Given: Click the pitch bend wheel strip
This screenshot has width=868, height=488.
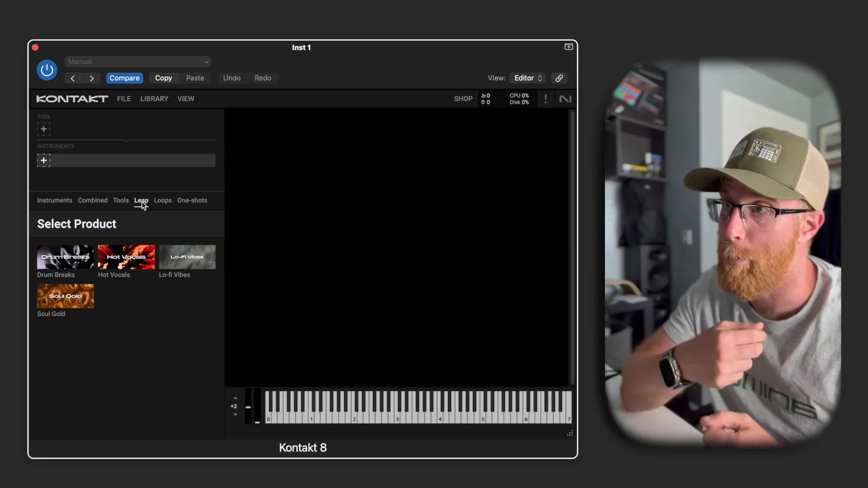Looking at the screenshot, I should click(x=248, y=406).
